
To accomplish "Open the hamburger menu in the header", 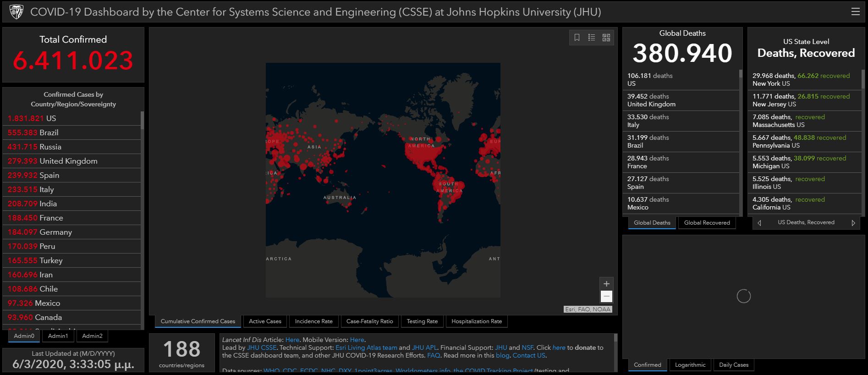I will tap(855, 12).
